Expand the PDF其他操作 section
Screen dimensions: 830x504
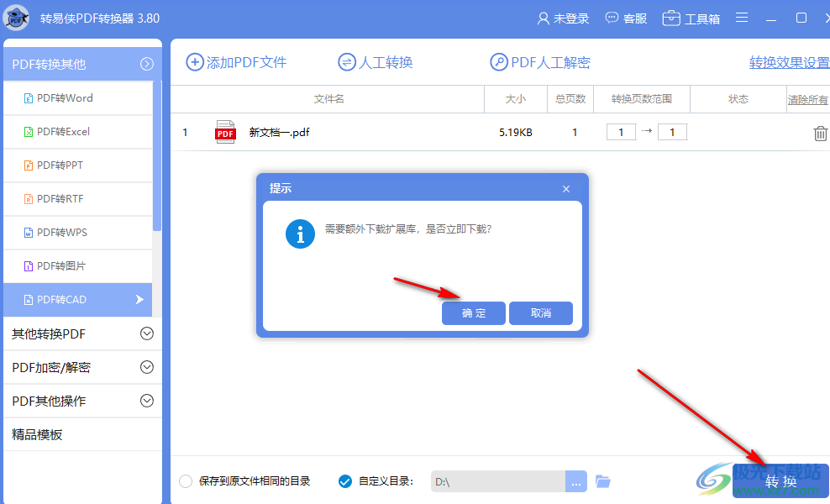pos(82,402)
